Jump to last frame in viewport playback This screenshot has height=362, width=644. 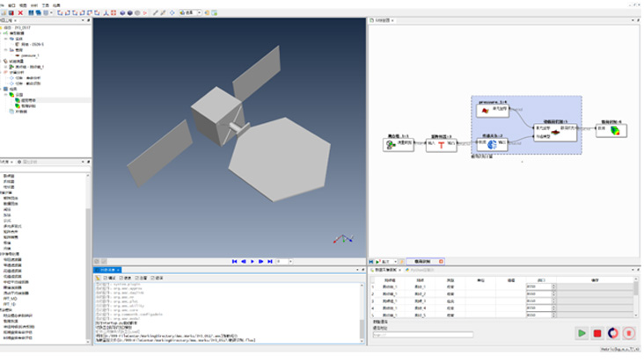click(270, 262)
